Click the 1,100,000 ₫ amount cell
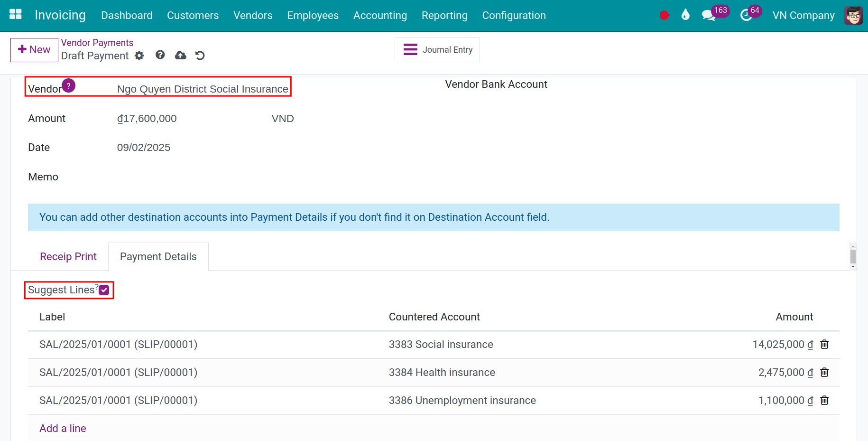 [x=785, y=401]
